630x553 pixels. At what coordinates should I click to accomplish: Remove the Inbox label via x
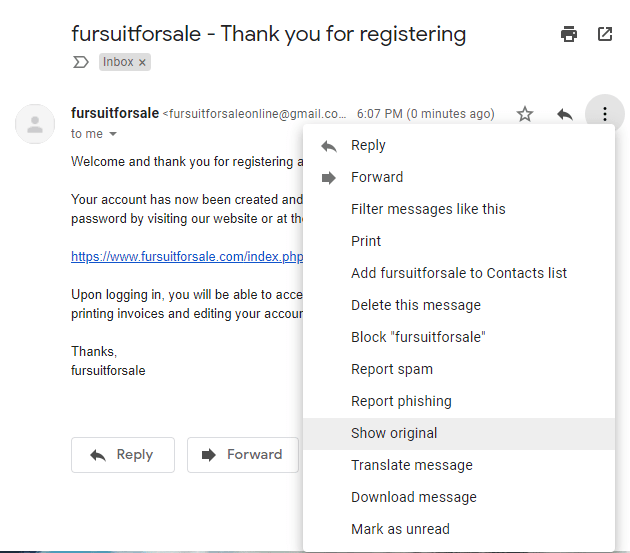pyautogui.click(x=142, y=63)
